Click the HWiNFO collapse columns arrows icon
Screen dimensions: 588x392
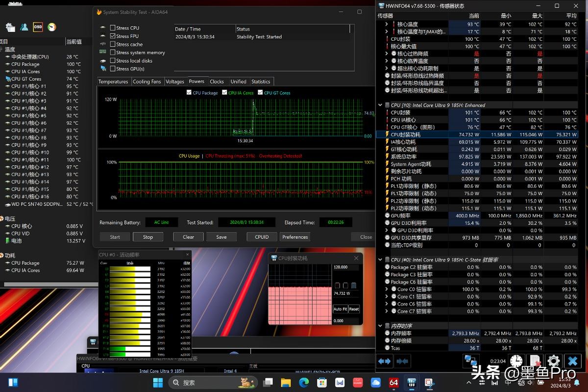402,362
